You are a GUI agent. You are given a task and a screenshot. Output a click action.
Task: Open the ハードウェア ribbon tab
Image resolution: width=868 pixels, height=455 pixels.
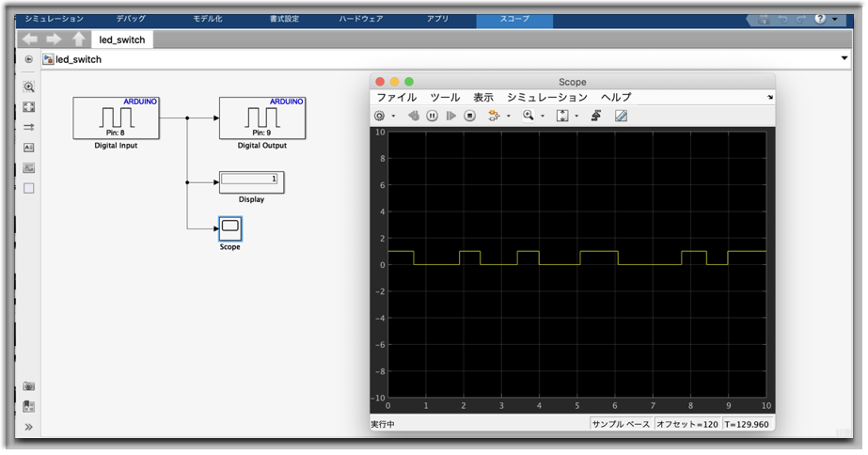361,19
